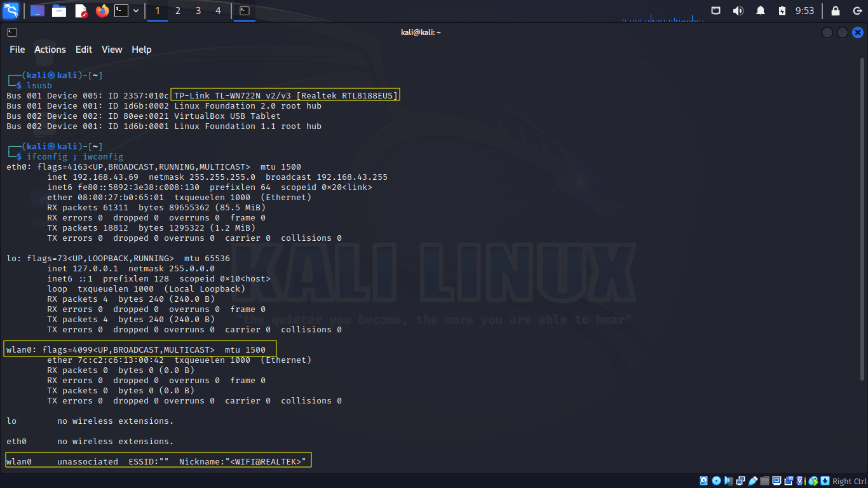The image size is (868, 488).
Task: Click the VirtualBox optical disc status icon
Action: pyautogui.click(x=716, y=481)
